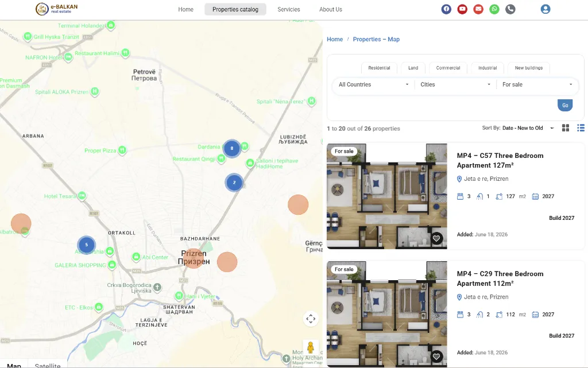This screenshot has width=588, height=368.
Task: Select the Industrial tab
Action: coord(487,68)
